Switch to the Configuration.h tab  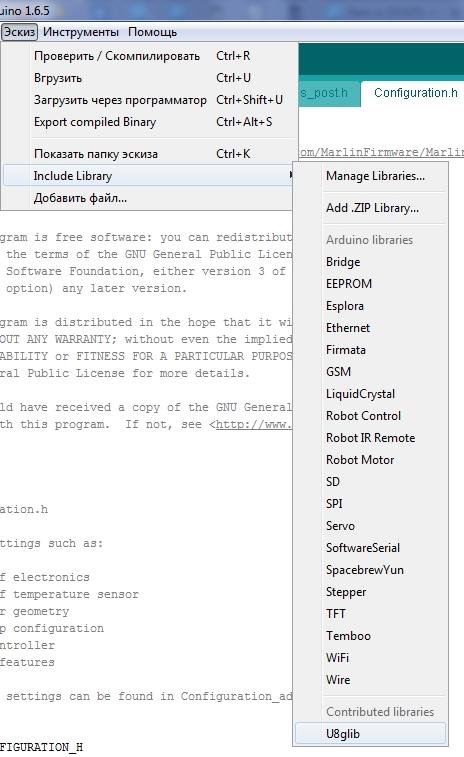tap(415, 93)
